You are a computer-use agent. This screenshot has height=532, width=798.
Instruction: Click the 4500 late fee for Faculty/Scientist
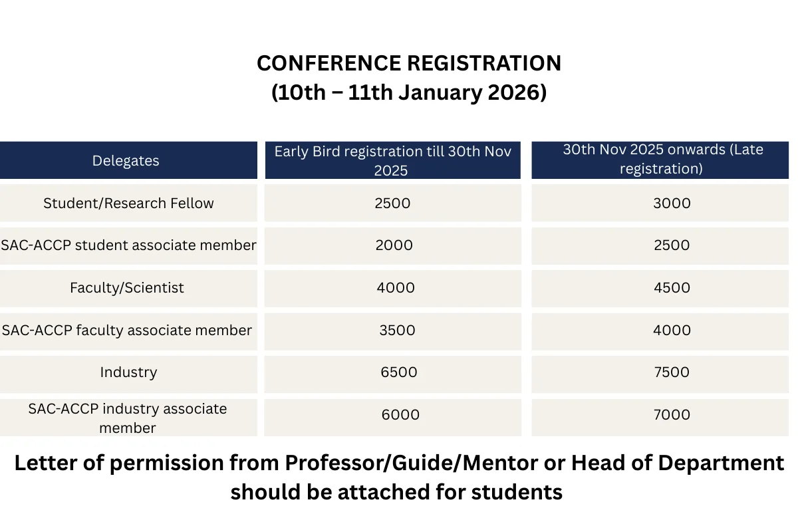[672, 288]
